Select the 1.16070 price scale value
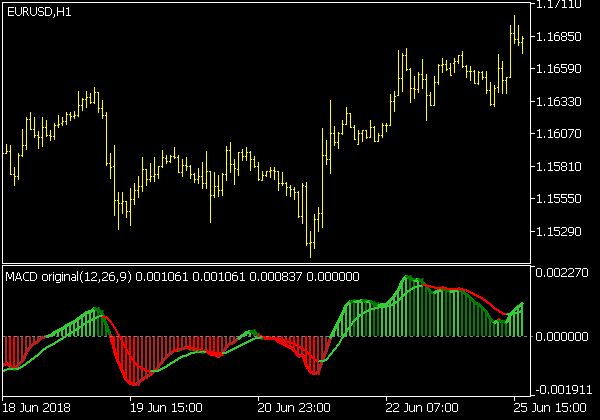The image size is (600, 420). point(560,134)
